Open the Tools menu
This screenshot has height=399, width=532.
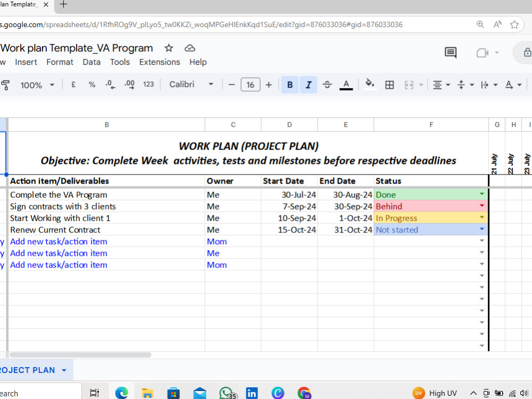tap(120, 62)
